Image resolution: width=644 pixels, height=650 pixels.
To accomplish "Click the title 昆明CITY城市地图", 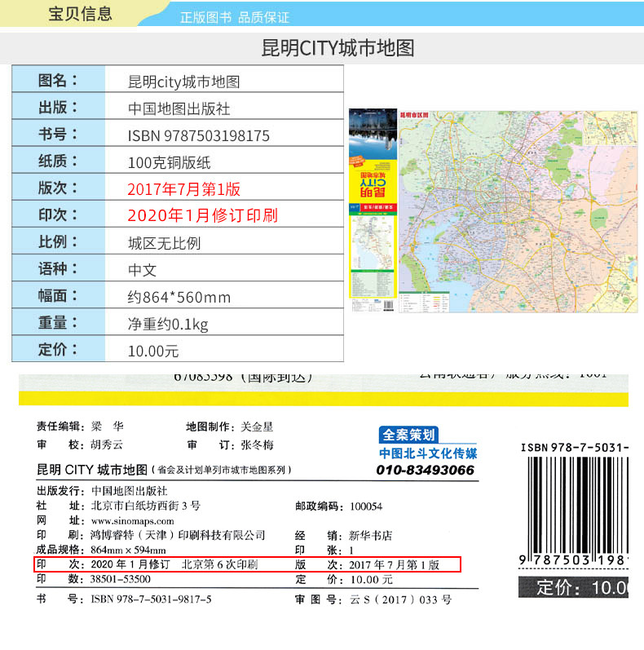I will [337, 48].
